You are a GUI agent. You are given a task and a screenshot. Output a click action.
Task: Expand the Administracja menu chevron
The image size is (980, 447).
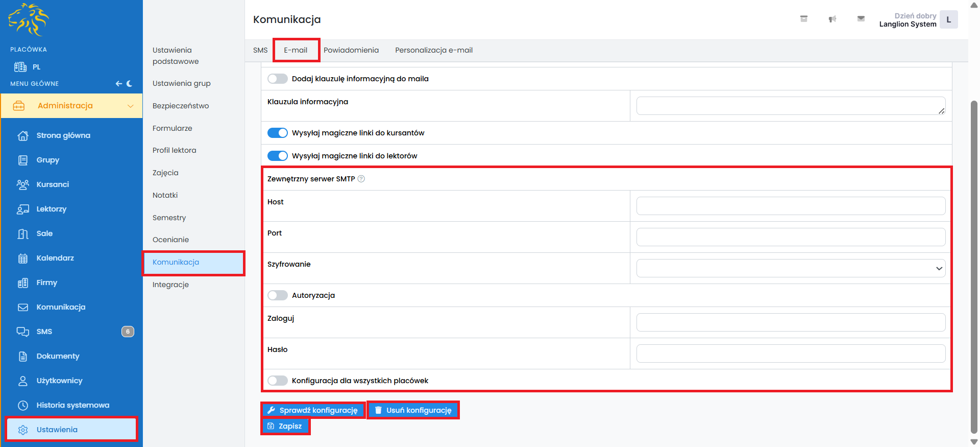pos(131,106)
